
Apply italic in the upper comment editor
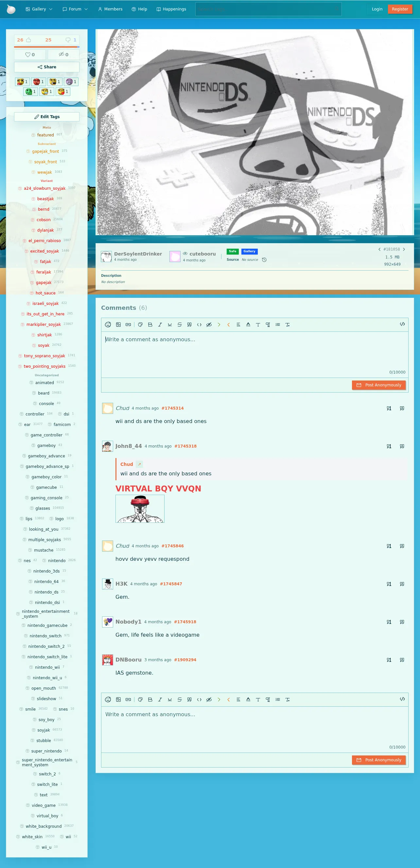point(160,325)
